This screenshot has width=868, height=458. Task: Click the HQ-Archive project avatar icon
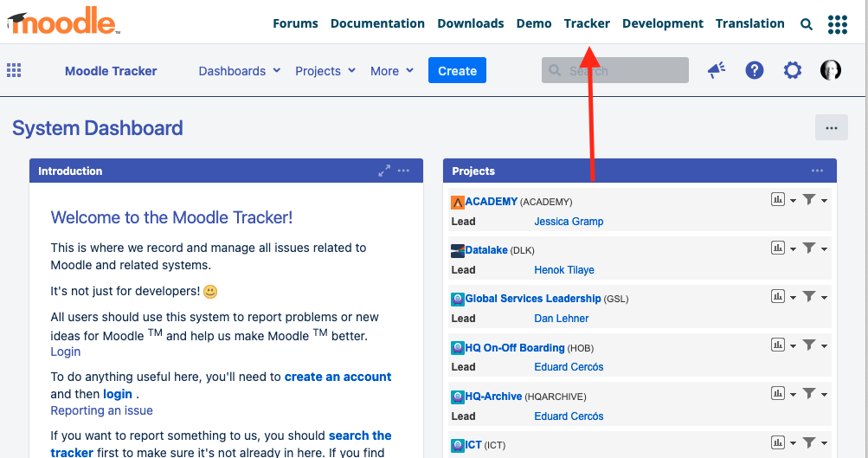click(457, 397)
